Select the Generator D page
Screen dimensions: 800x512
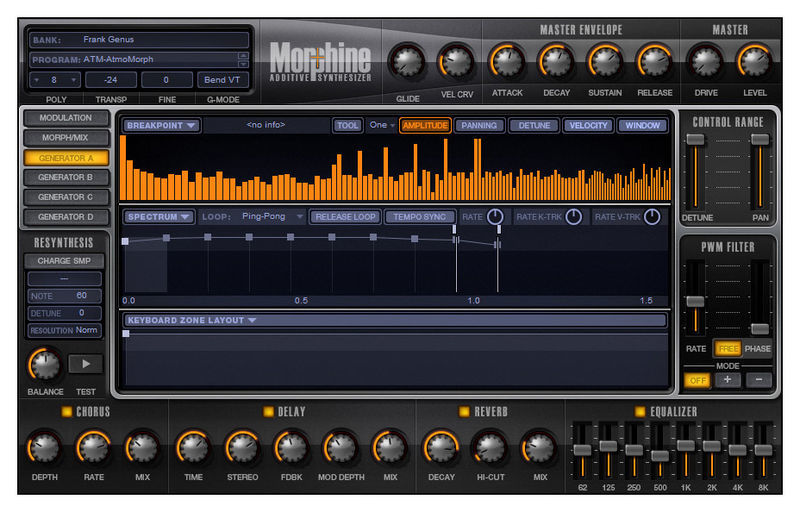coord(66,217)
